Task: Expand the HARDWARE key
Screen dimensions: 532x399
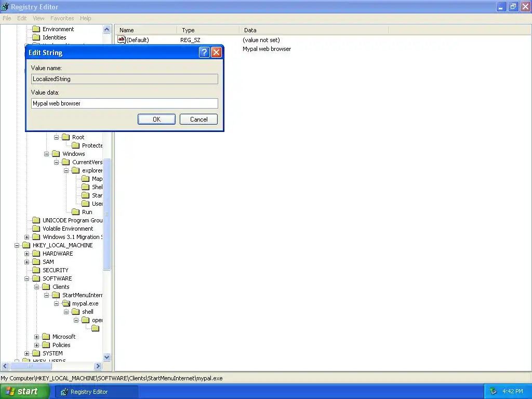Action: (27, 254)
